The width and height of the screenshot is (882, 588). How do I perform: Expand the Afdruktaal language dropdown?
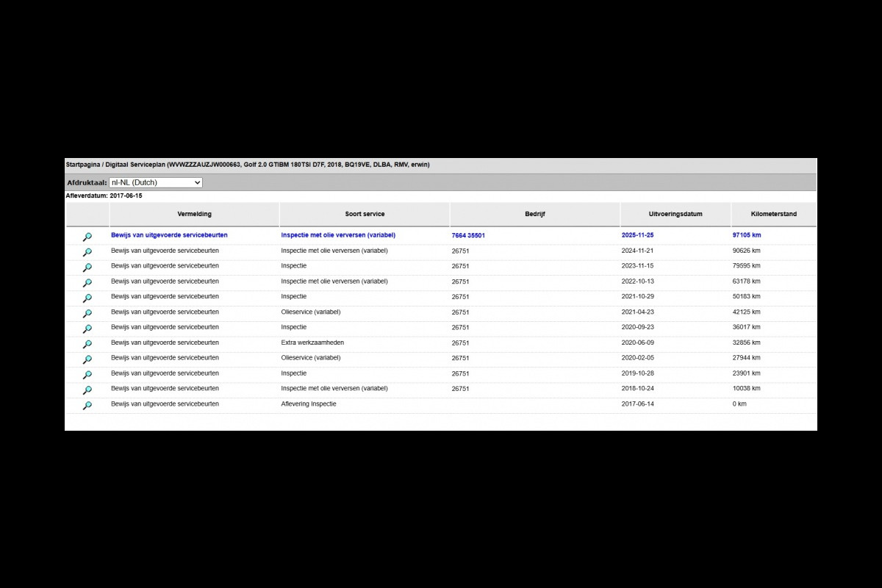click(155, 182)
